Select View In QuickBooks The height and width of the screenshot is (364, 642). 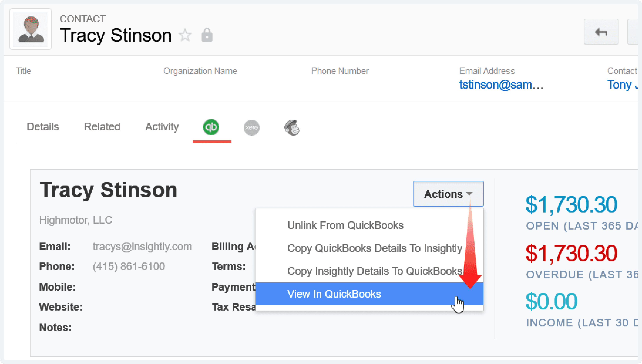pos(369,294)
